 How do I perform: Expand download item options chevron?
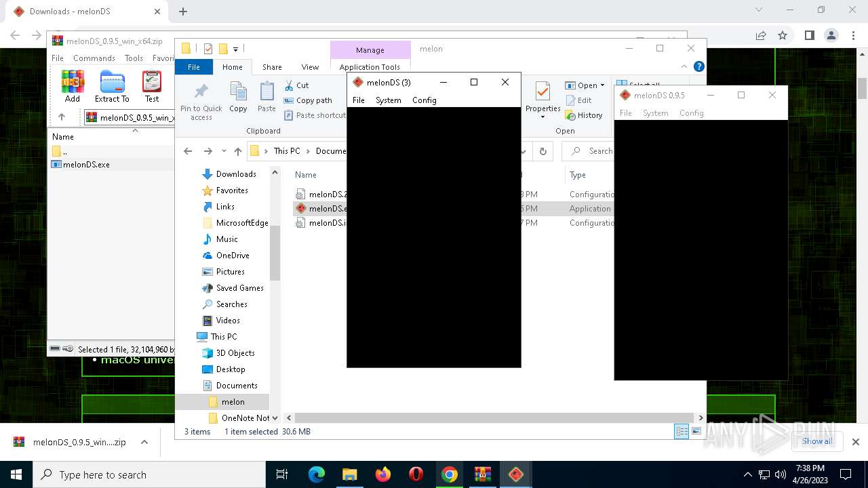pos(144,442)
